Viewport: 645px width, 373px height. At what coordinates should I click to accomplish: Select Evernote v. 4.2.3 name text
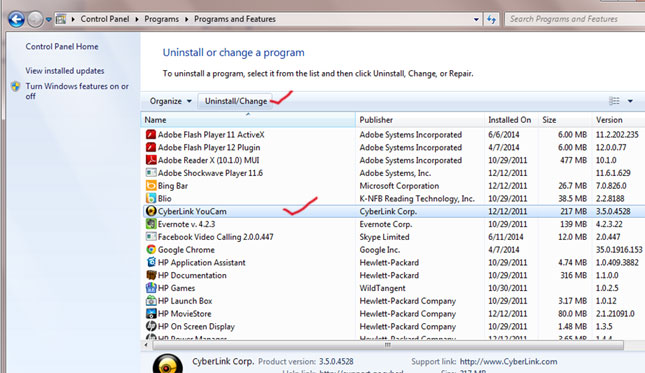186,224
